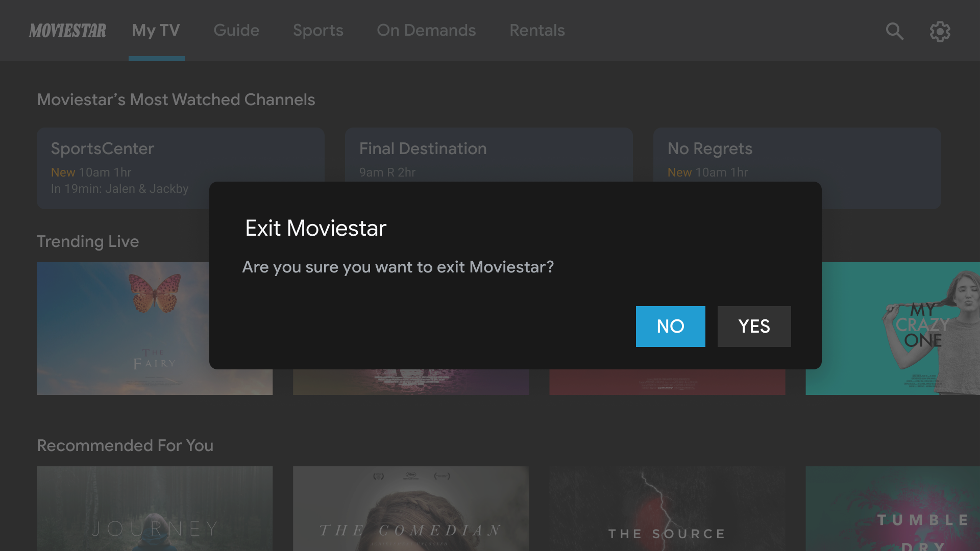Click the My TV tab icon

(x=156, y=30)
